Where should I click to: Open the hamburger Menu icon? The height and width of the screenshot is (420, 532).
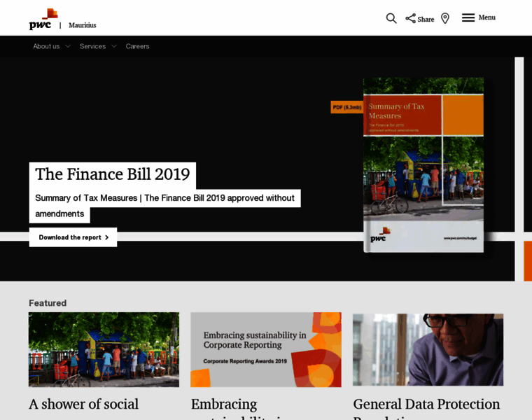[x=468, y=17]
